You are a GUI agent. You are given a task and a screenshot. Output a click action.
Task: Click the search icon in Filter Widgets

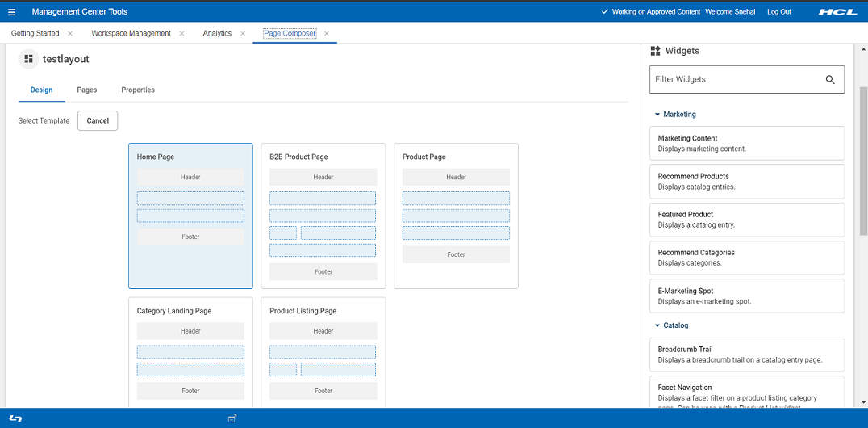pos(829,80)
